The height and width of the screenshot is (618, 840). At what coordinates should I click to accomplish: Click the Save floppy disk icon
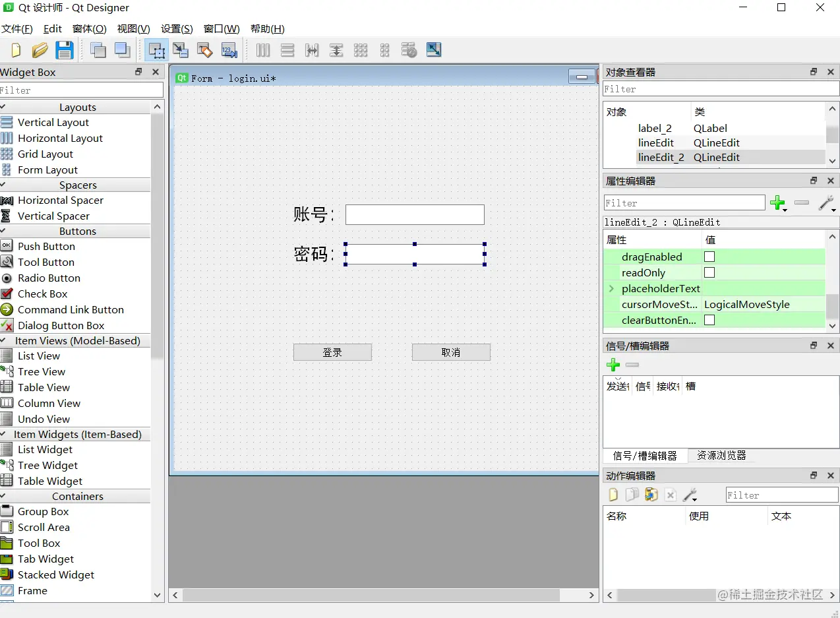[x=64, y=50]
